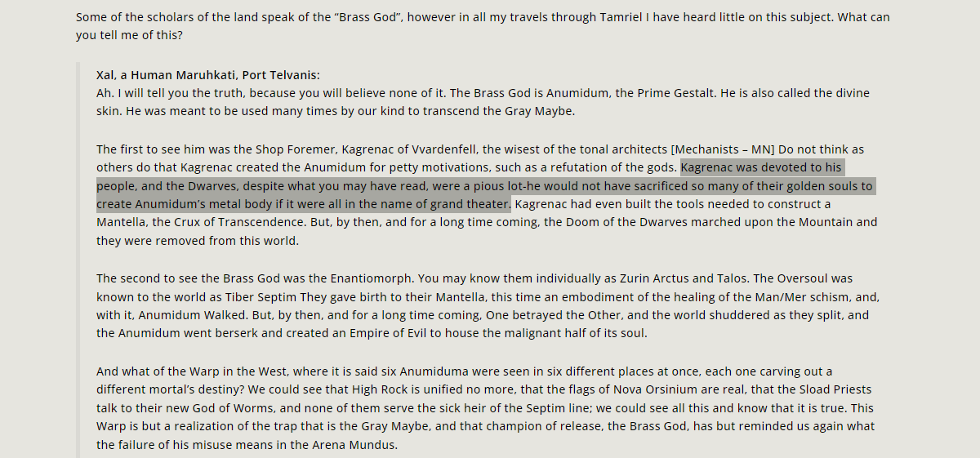Click the bold heading 'Xal, a Human Maruhkati, Port Telvanis:'

[207, 75]
